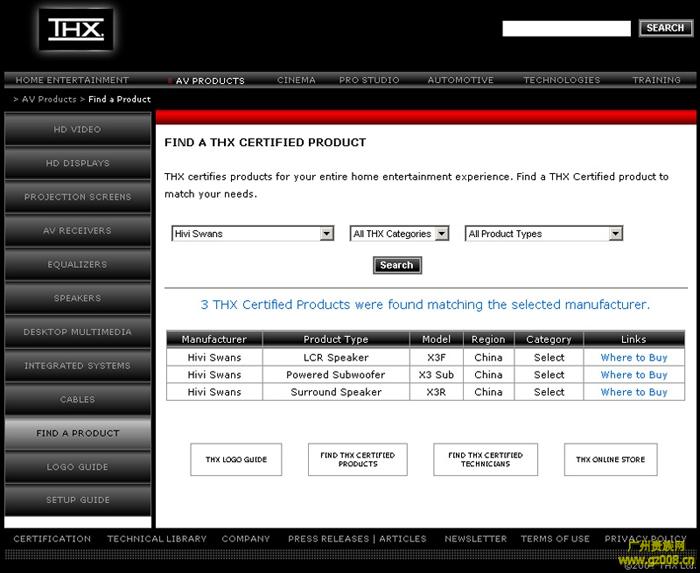Open Cables in the sidebar
The width and height of the screenshot is (700, 573).
78,399
